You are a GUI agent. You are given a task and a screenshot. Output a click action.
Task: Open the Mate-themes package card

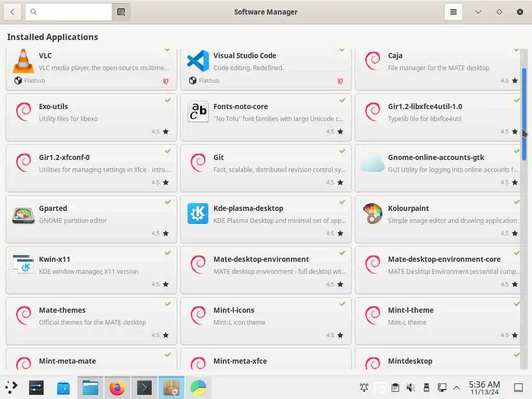click(x=91, y=321)
